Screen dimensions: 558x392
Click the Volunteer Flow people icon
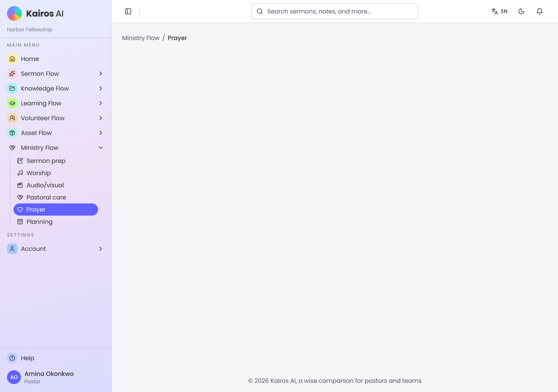[12, 118]
